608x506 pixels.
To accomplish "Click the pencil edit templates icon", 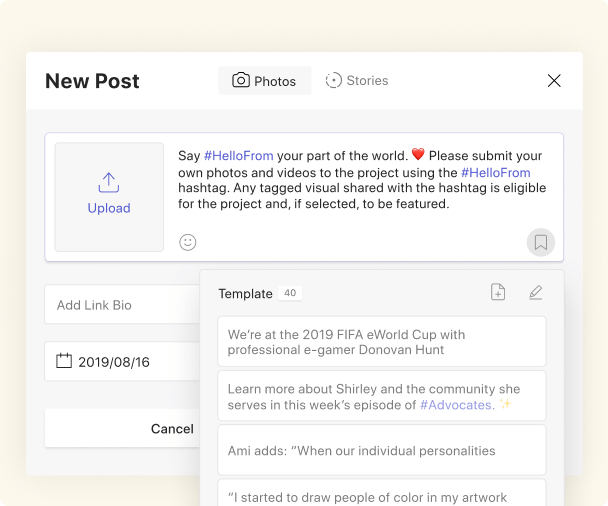I will tap(535, 292).
